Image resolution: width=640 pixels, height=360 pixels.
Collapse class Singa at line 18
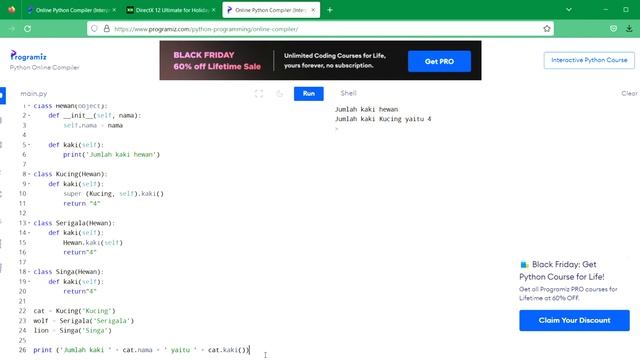click(29, 272)
